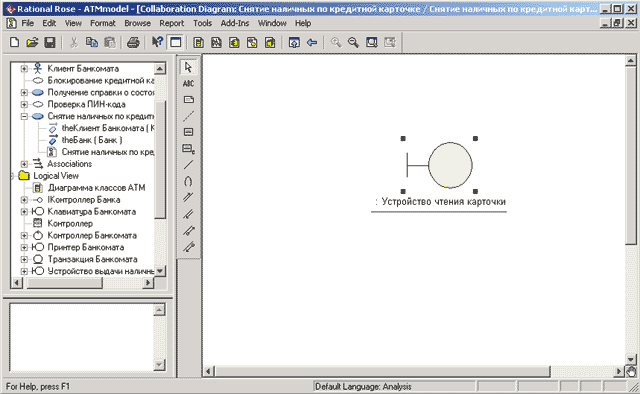640x394 pixels.
Task: Collapse Снятие наличных по кредитной node
Action: click(x=24, y=116)
